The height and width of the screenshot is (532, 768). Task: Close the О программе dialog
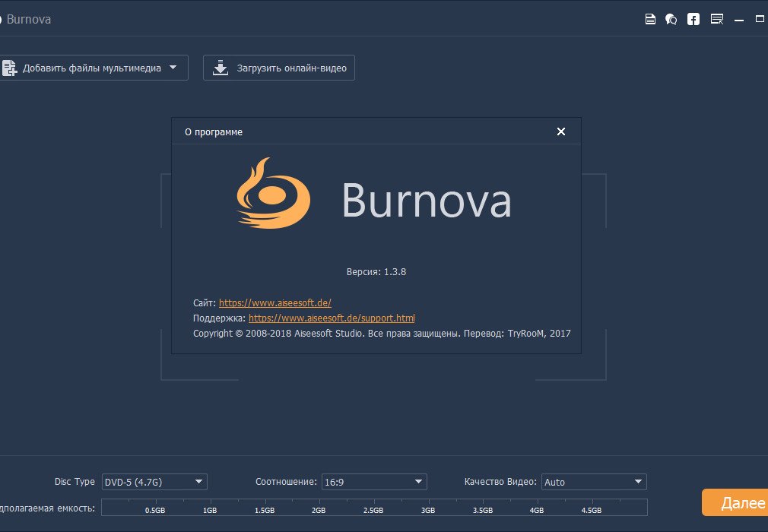561,131
